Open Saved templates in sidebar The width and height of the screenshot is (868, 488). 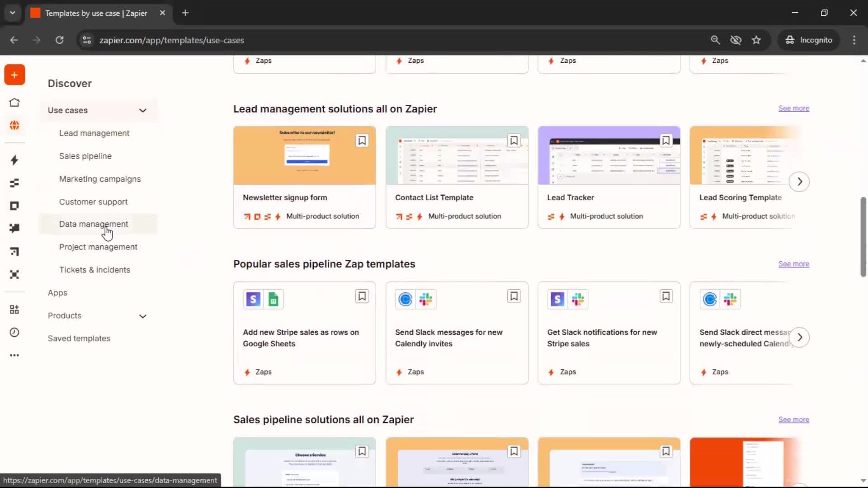(79, 338)
